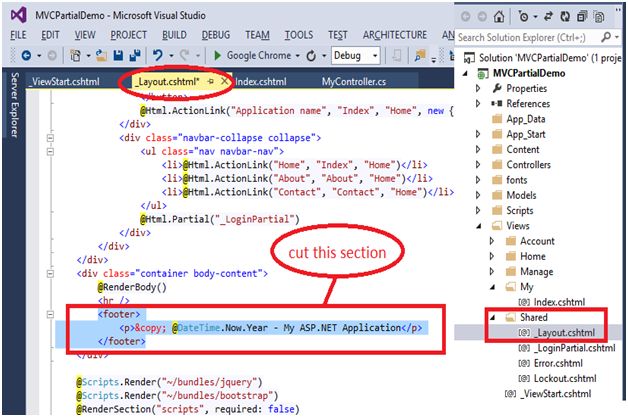This screenshot has height=417, width=628.
Task: Open the Pending Changes Filter dropdown arrow
Action: (535, 17)
